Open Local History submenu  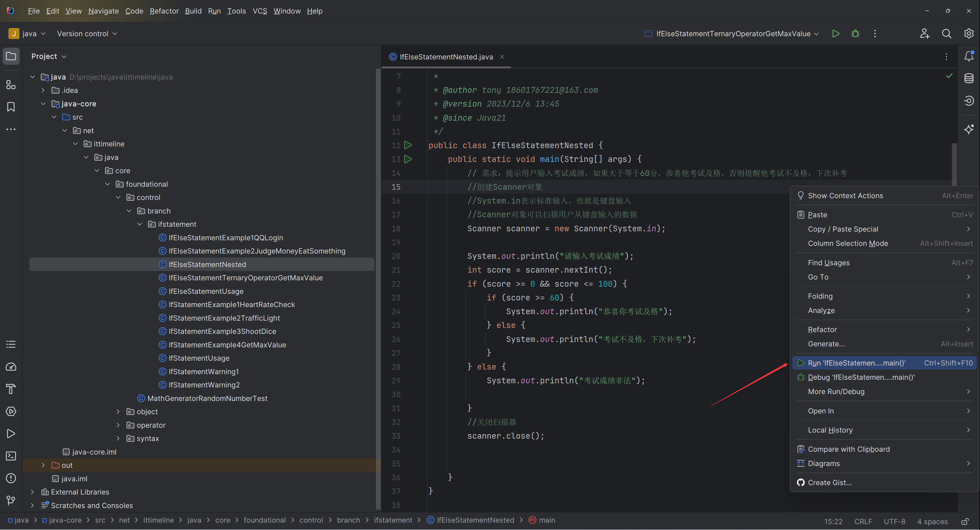[885, 430]
